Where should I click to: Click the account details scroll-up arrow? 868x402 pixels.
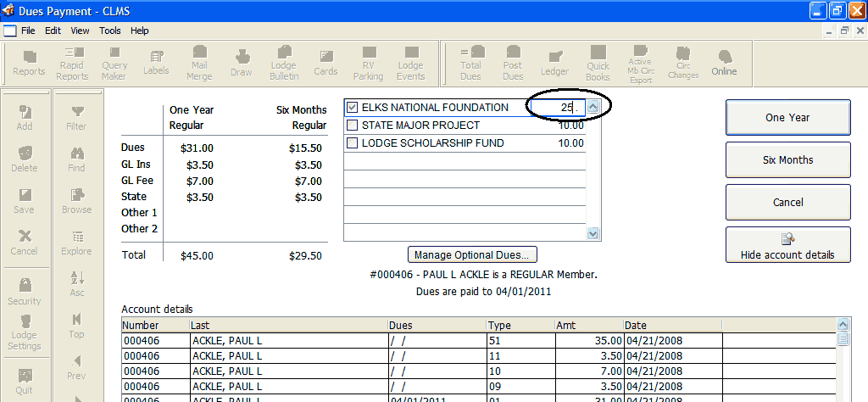pyautogui.click(x=843, y=325)
